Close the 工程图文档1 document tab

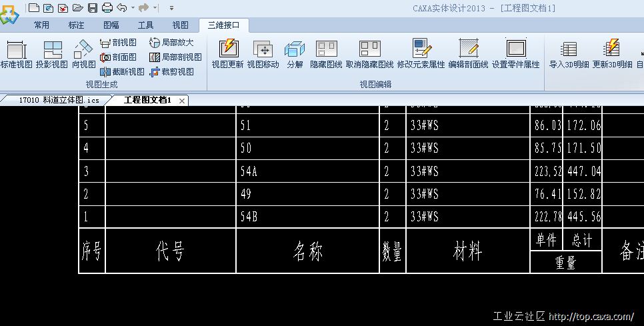click(x=182, y=101)
